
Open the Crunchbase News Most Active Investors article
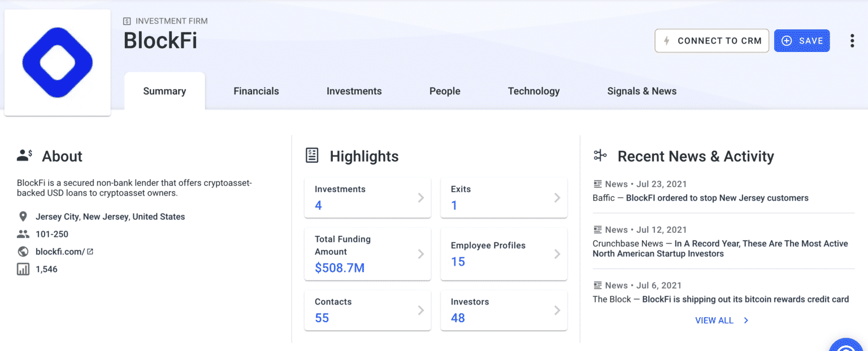pyautogui.click(x=721, y=249)
